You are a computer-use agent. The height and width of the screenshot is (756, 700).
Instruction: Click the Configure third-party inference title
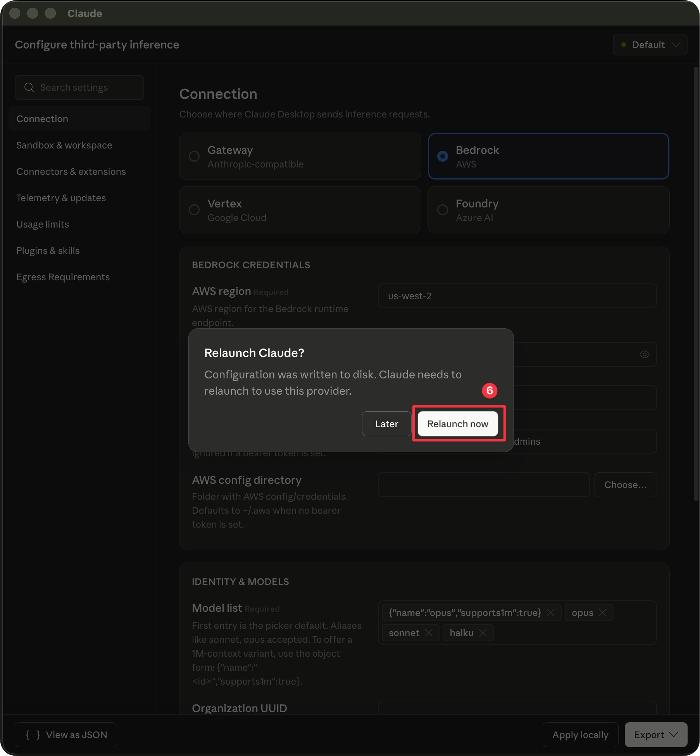click(97, 45)
